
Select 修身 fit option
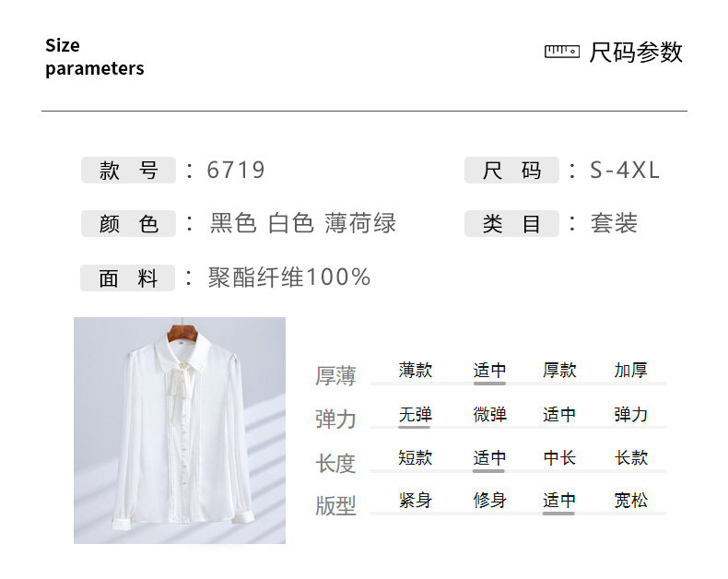tap(489, 501)
